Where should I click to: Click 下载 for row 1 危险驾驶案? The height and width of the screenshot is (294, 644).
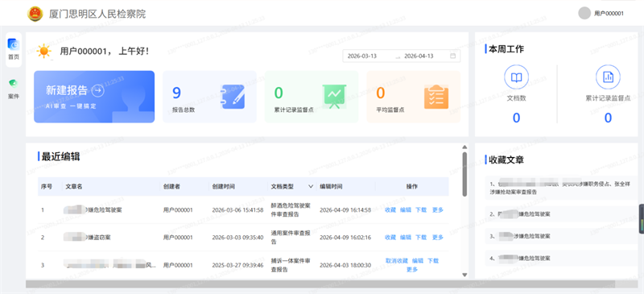421,209
